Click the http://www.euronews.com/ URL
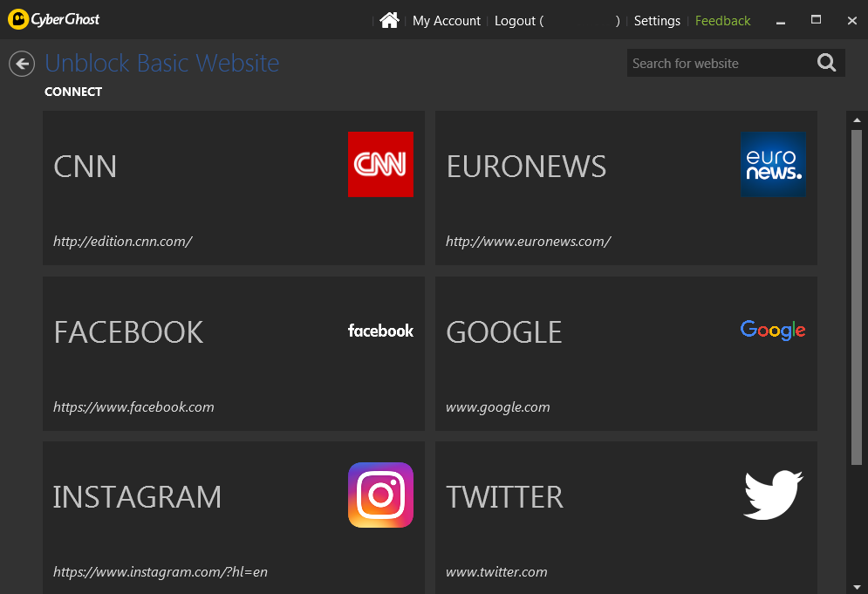The width and height of the screenshot is (868, 594). tap(528, 242)
